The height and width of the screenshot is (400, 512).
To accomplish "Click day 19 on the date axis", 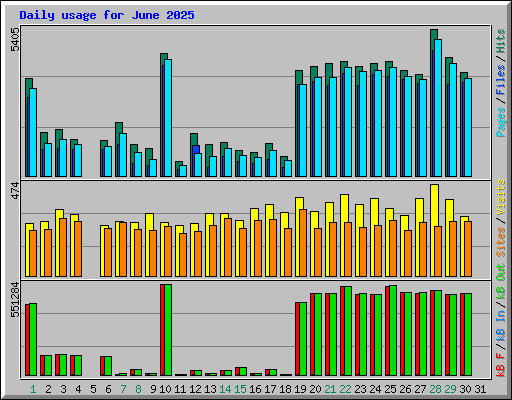I will point(300,389).
